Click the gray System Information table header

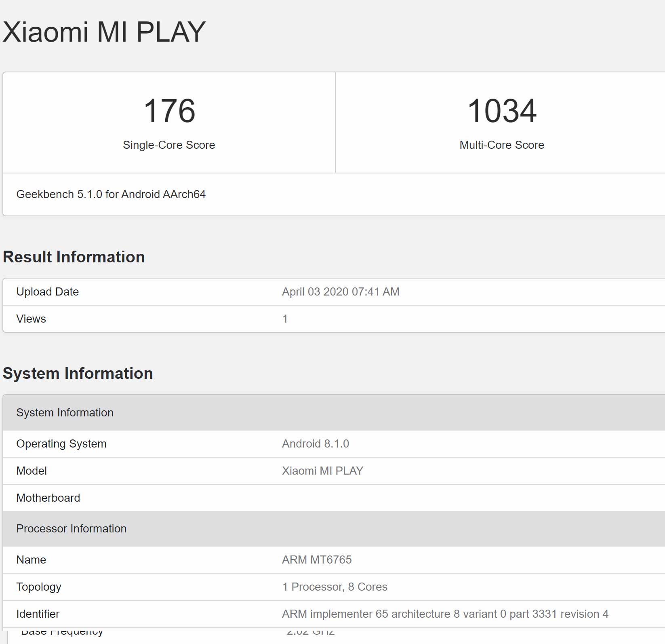pos(65,413)
